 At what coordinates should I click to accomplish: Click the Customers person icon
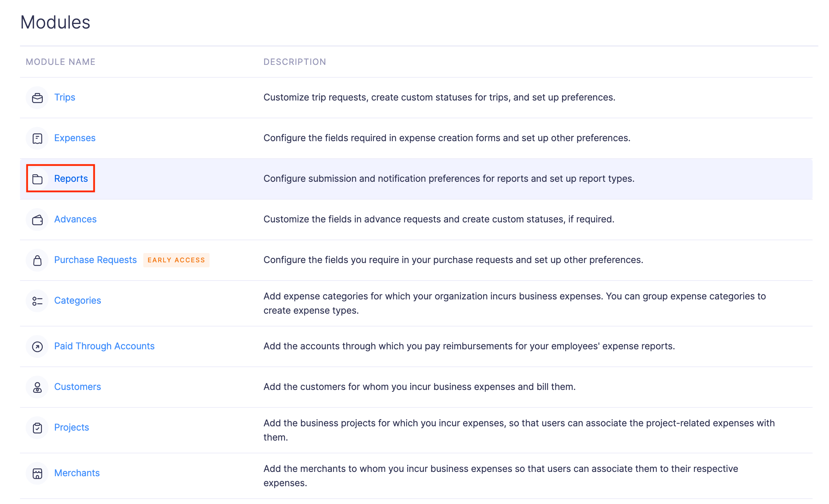[x=37, y=387]
